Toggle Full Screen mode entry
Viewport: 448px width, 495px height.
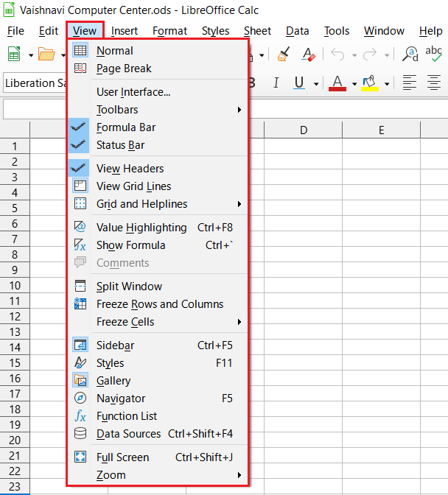(x=158, y=457)
